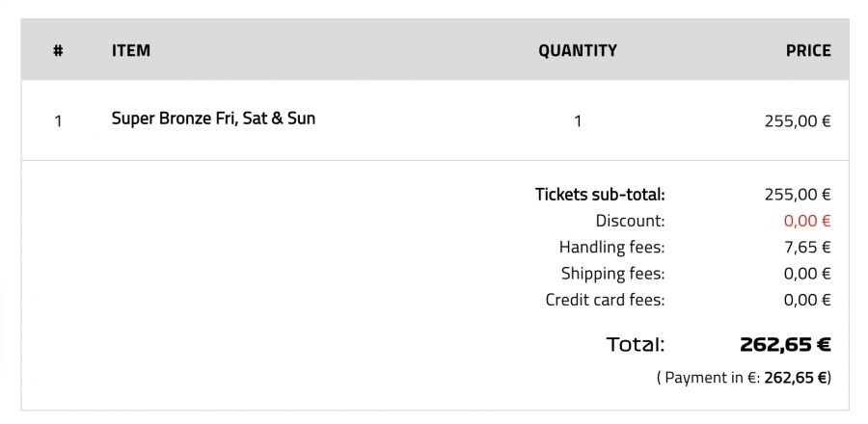This screenshot has height=424, width=868.
Task: Click the quantity value for Super Bronze ticket
Action: (578, 121)
